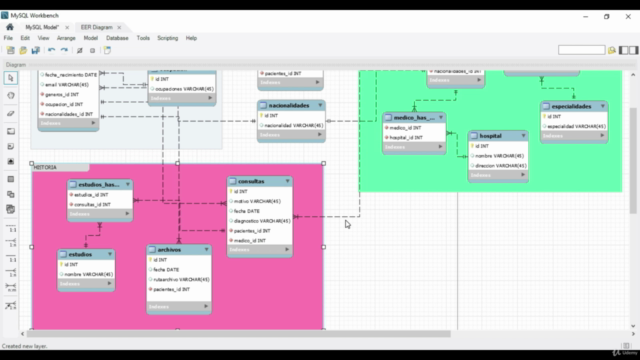Select the hospital table header
Image resolution: width=640 pixels, height=360 pixels.
(x=498, y=136)
